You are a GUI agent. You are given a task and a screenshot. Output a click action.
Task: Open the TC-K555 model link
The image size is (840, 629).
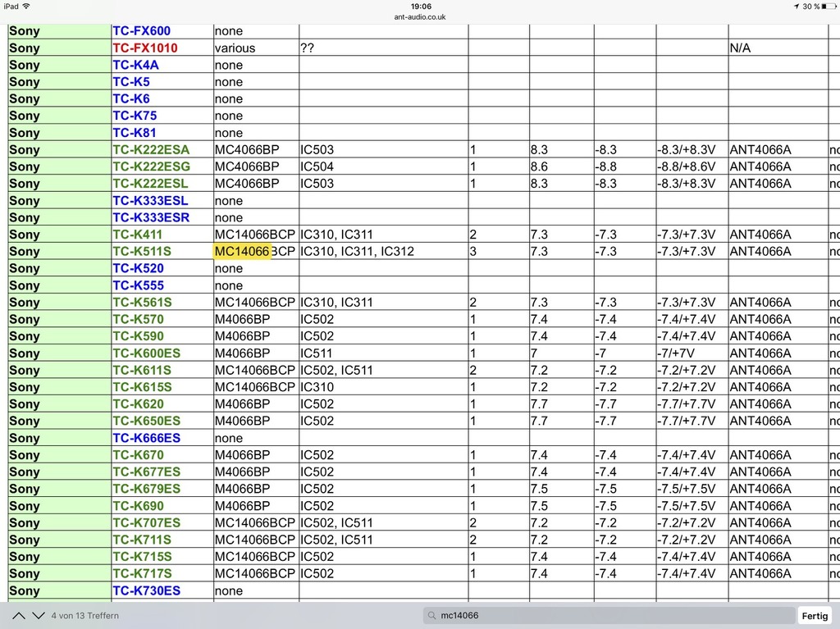pyautogui.click(x=138, y=285)
